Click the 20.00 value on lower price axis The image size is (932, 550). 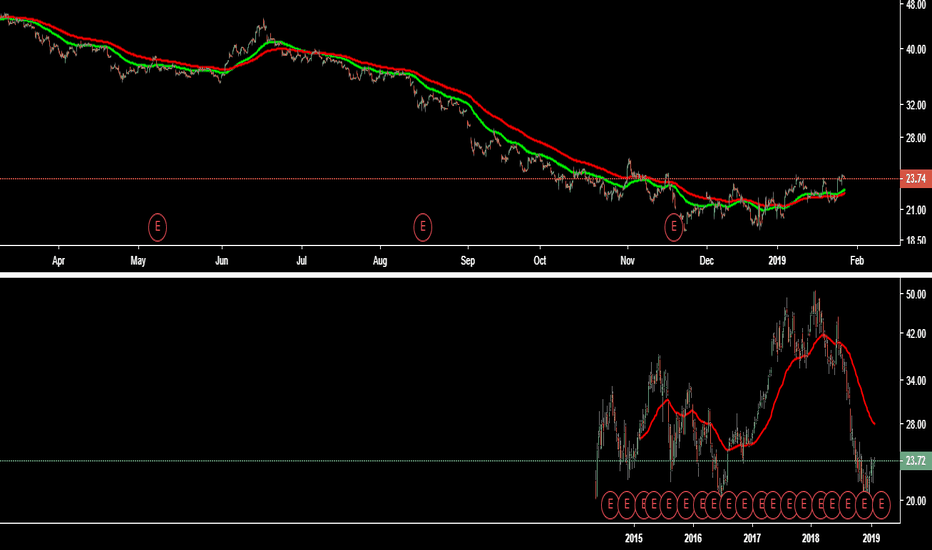pos(916,501)
